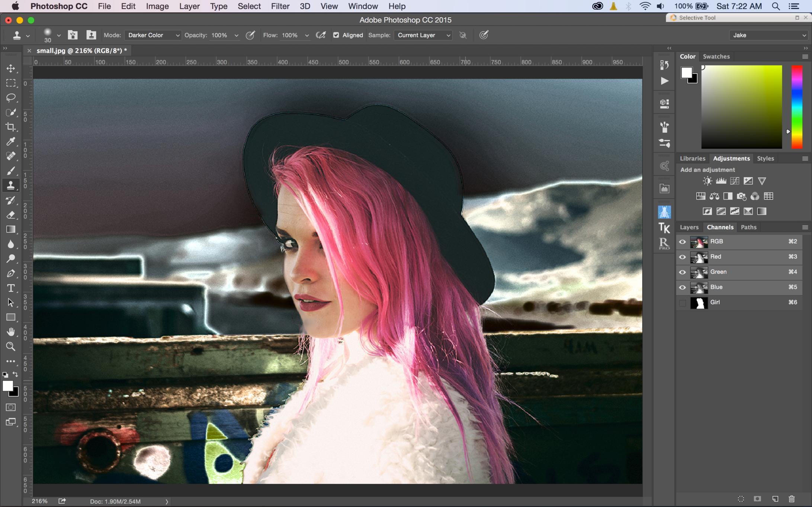
Task: Show the Girl channel
Action: 682,303
